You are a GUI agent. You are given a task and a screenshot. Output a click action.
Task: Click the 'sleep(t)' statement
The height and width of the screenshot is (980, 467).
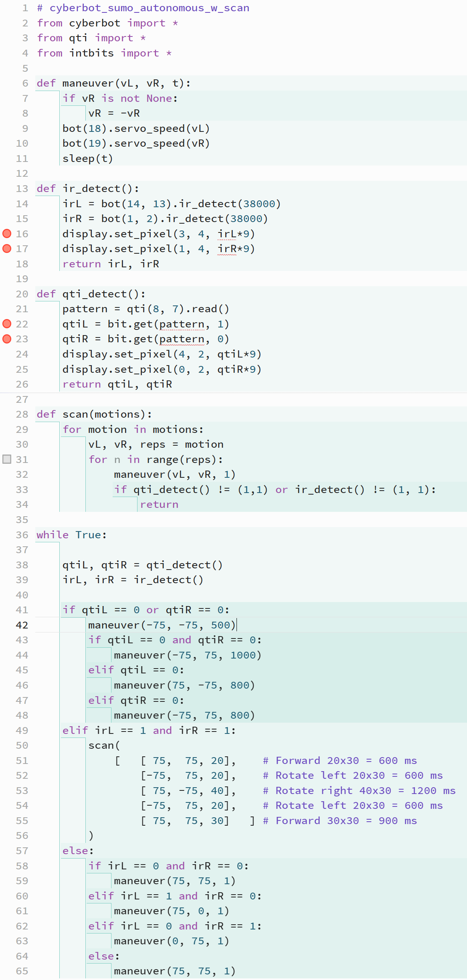(x=88, y=159)
